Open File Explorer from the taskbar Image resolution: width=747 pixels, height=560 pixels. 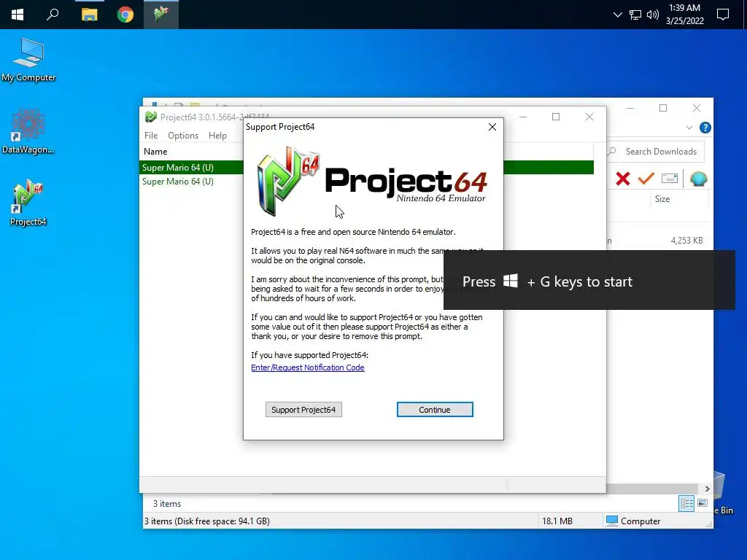click(89, 15)
